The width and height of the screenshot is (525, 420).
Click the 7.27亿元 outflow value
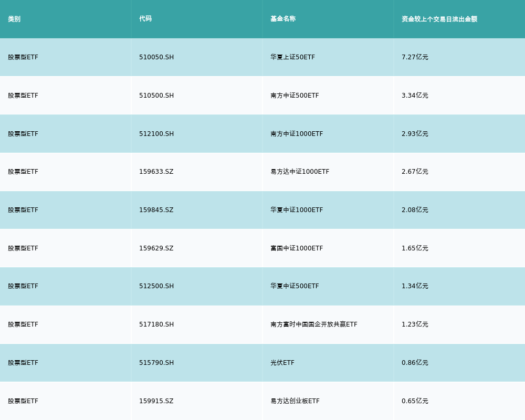[x=415, y=57]
